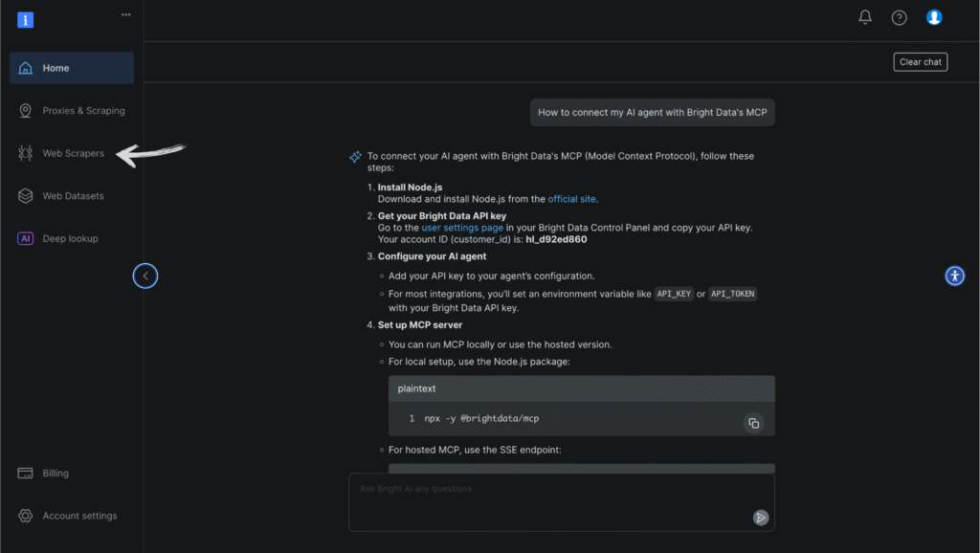Click the npx -y @brightdata/mcp command text
Screen dimensions: 980x553
481,419
